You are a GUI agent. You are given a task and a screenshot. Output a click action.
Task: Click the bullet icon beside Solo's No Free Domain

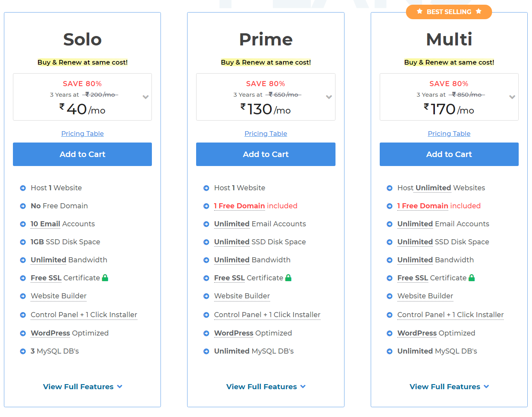pos(23,206)
